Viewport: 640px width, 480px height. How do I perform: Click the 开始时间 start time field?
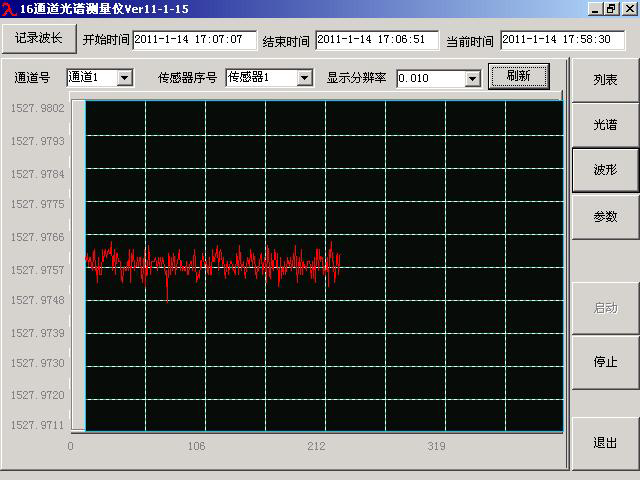(x=194, y=40)
